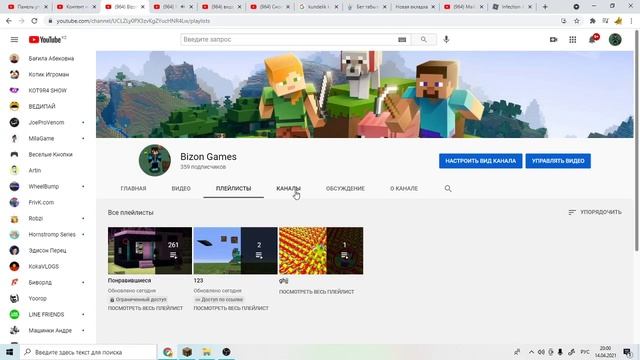Open the notifications bell

pyautogui.click(x=593, y=39)
